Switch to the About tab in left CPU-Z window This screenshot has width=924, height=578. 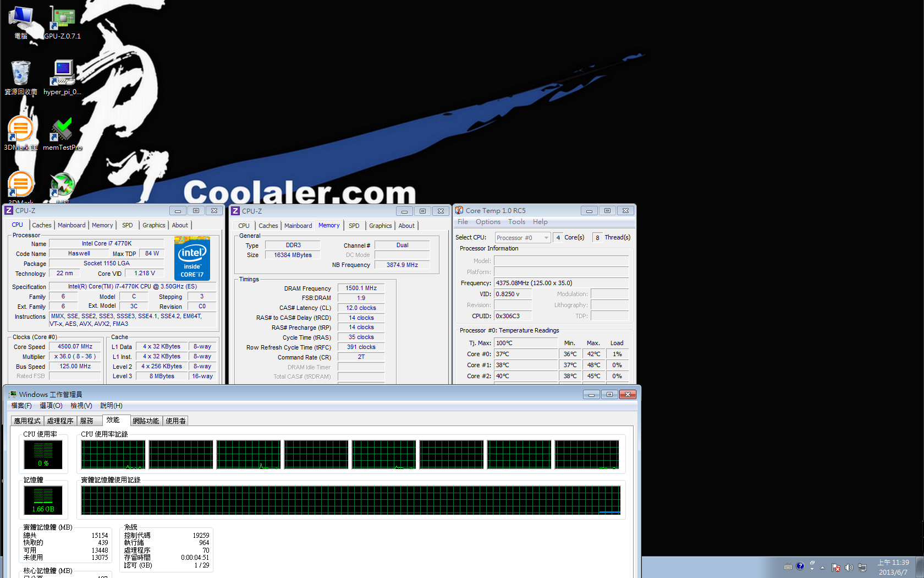[x=180, y=225]
